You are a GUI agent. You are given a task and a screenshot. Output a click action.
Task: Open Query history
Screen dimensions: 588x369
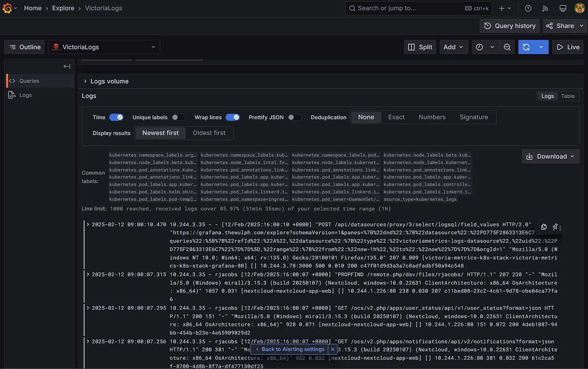click(x=510, y=26)
